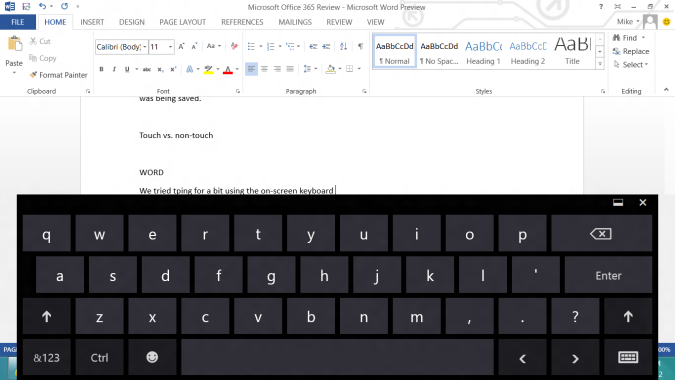Click the Shrink Font icon
The image size is (675, 380).
click(194, 46)
